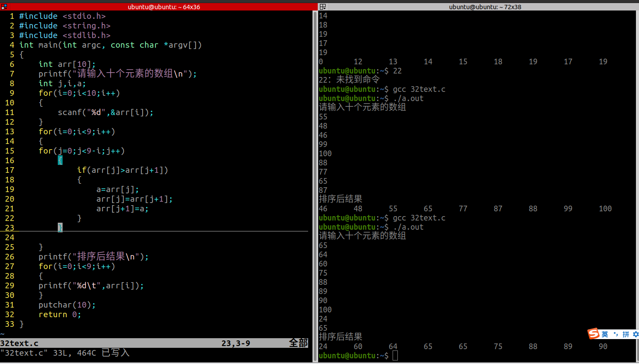The width and height of the screenshot is (639, 364).
Task: Select the ubuntu@ubuntu 72x38 terminal tab
Action: click(x=485, y=6)
